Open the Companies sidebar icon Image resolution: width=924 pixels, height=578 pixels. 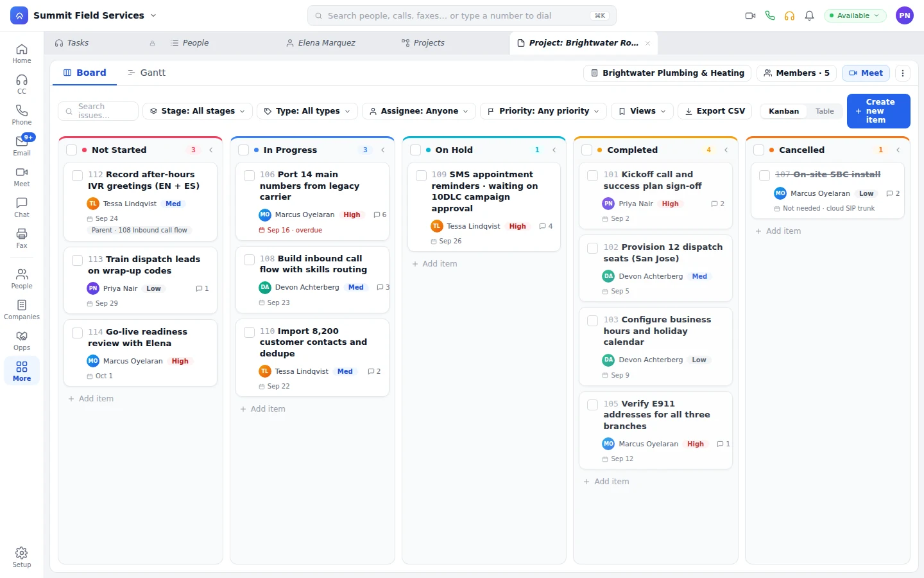pyautogui.click(x=22, y=310)
